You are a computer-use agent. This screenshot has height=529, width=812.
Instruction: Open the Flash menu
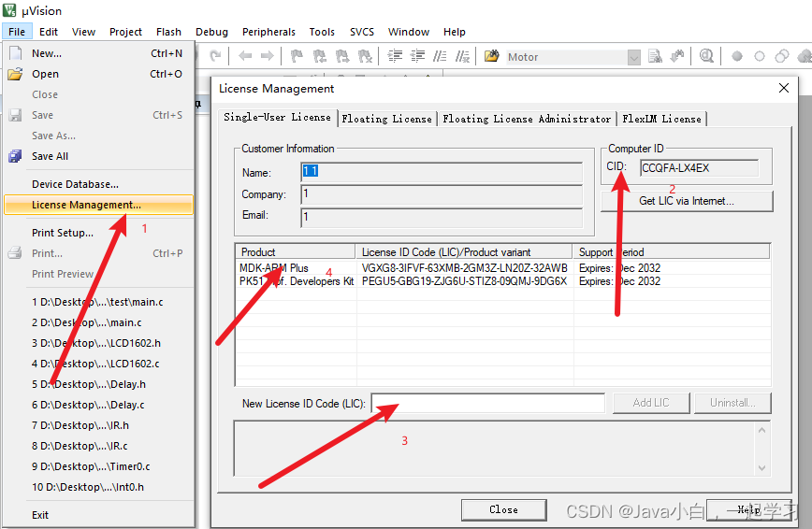168,32
